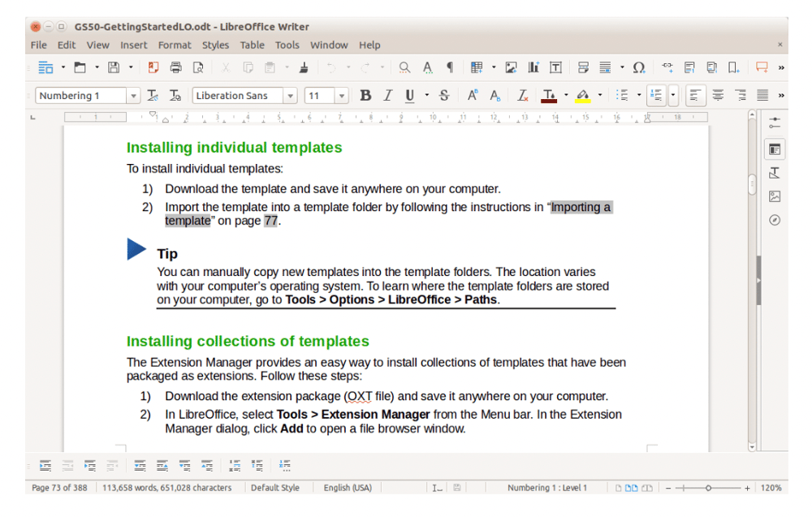
Task: Open the New document type dropdown arrow
Action: pos(63,67)
